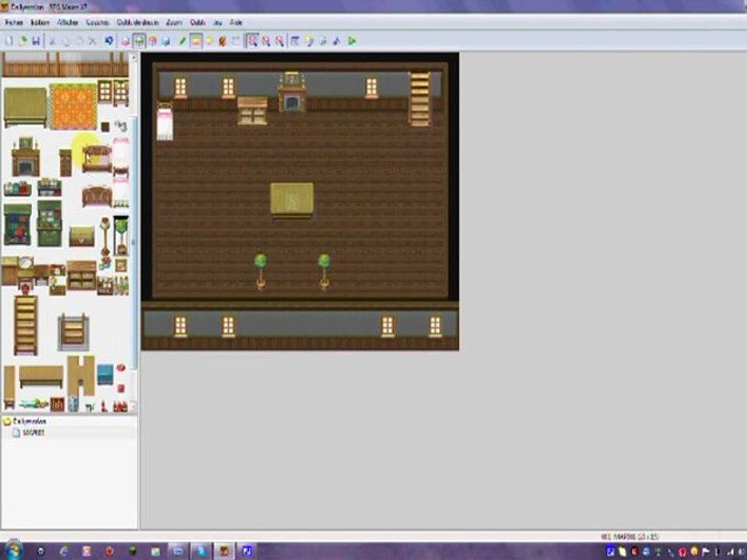Pick the potted tree tile in tileset

coord(121,236)
